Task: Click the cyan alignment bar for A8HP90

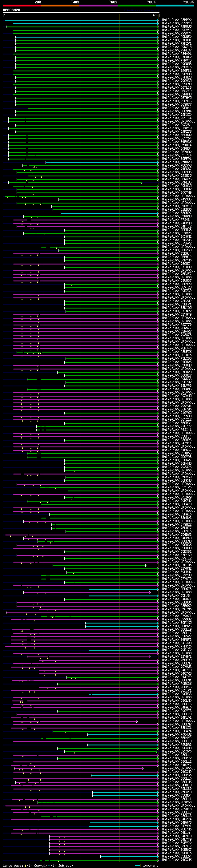Action: (x=82, y=20)
